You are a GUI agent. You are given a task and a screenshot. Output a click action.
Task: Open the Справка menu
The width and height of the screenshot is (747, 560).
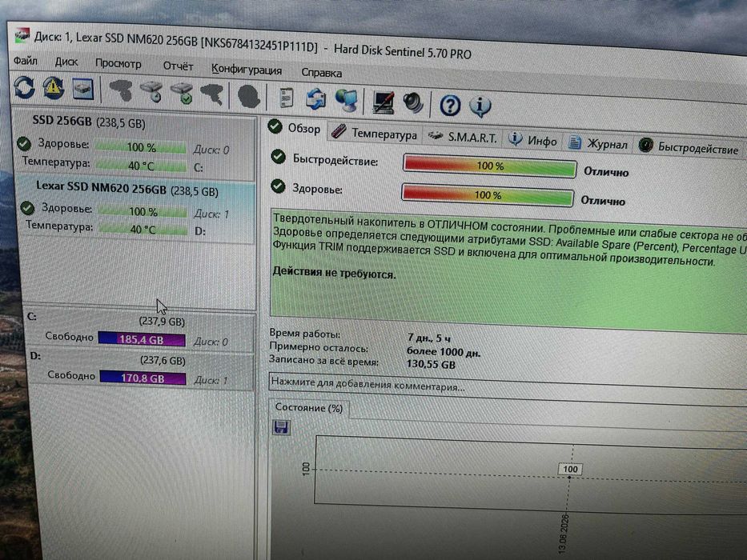(x=322, y=72)
